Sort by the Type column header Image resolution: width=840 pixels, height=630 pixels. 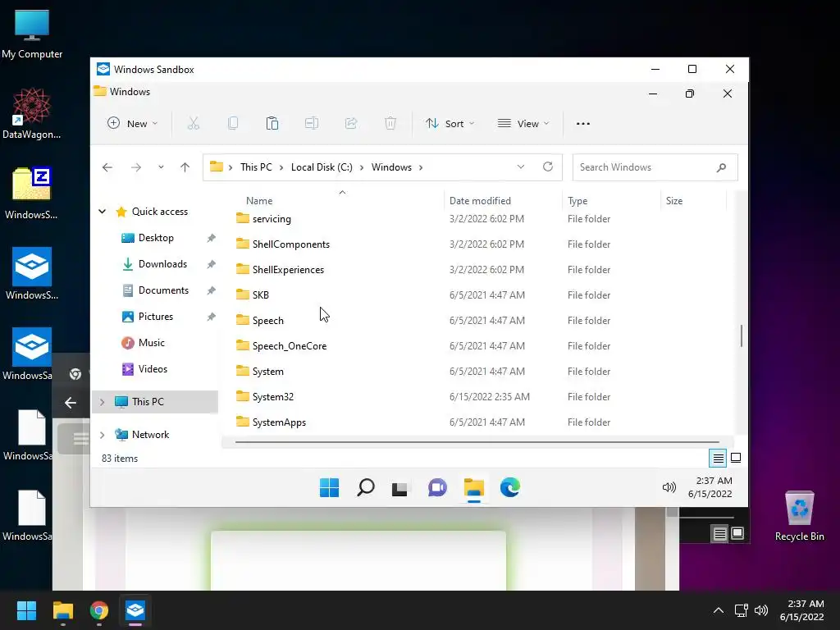pos(577,201)
